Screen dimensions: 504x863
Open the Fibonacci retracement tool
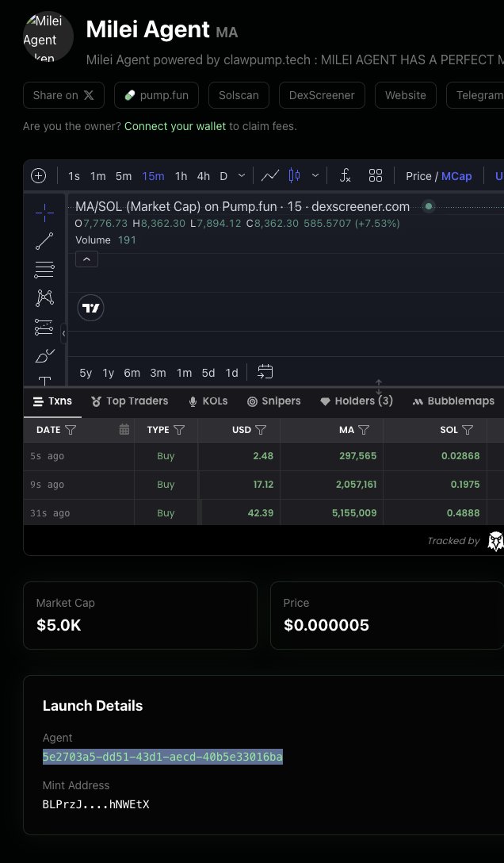[x=44, y=270]
